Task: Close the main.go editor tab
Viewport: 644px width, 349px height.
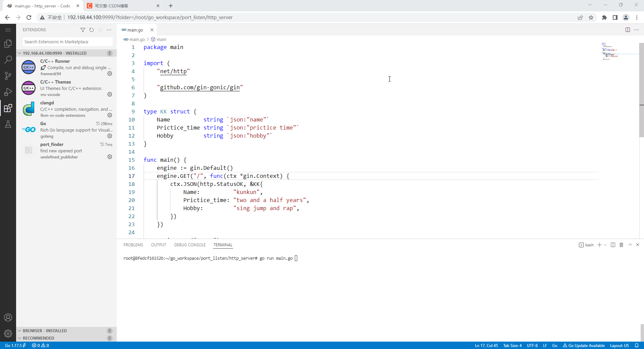Action: point(152,30)
